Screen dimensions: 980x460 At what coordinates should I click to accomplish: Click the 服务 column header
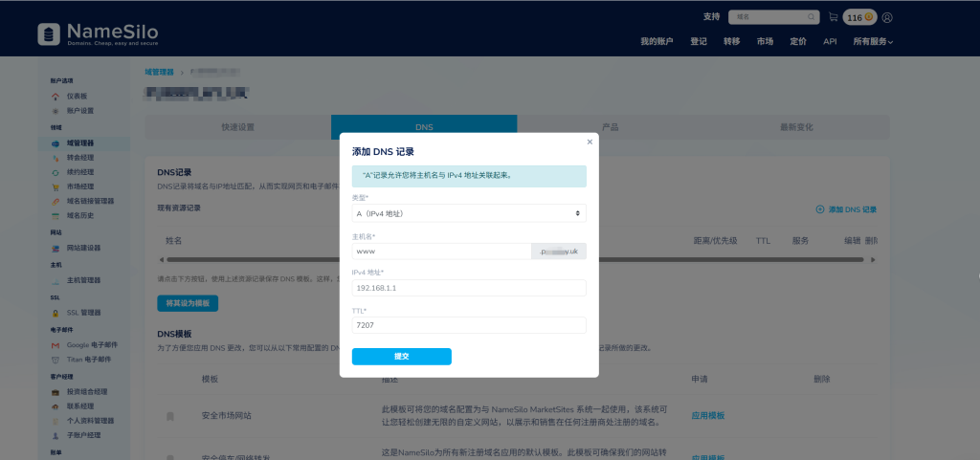[801, 241]
